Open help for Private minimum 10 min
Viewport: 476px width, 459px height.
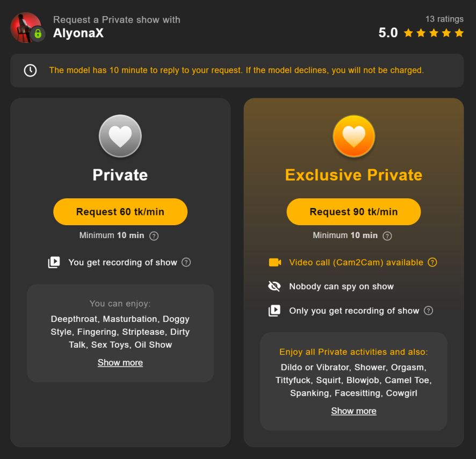point(154,236)
